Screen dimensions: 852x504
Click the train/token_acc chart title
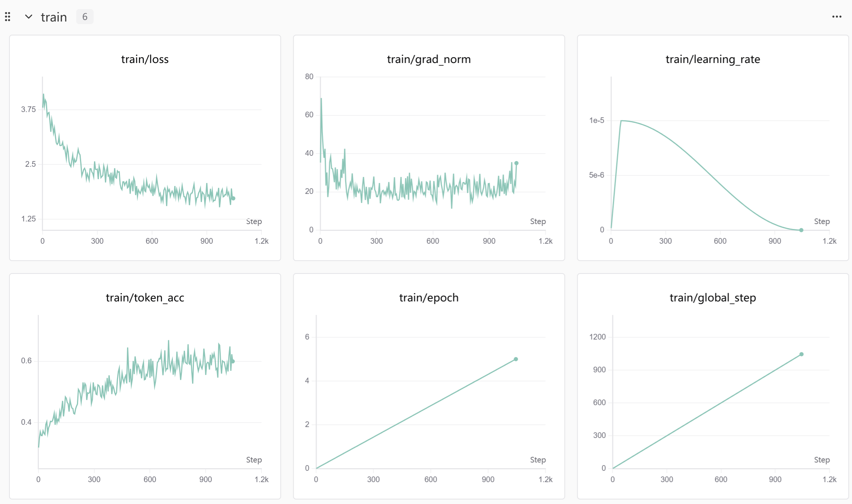pos(145,298)
